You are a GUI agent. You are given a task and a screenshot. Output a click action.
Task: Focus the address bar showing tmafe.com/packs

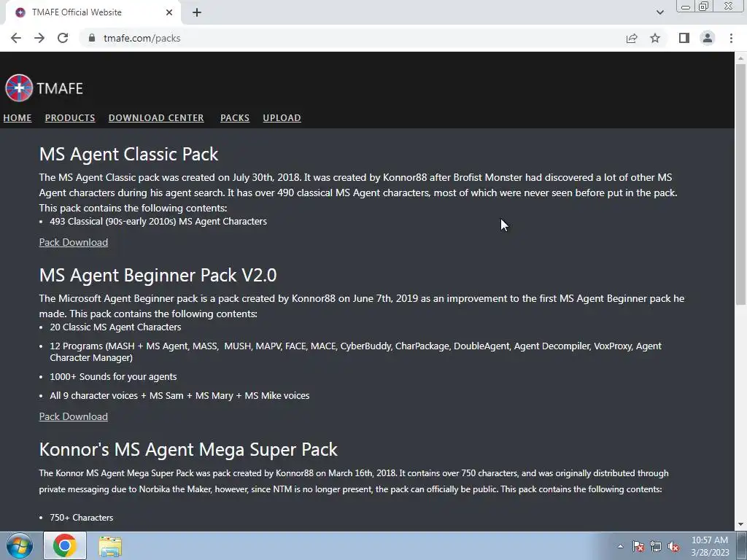click(352, 38)
